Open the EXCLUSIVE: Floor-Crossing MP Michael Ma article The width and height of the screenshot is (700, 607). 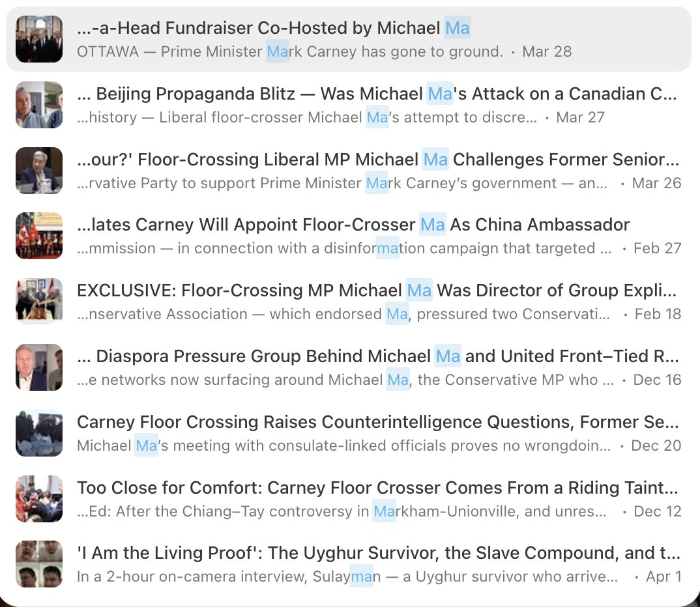tap(348, 302)
